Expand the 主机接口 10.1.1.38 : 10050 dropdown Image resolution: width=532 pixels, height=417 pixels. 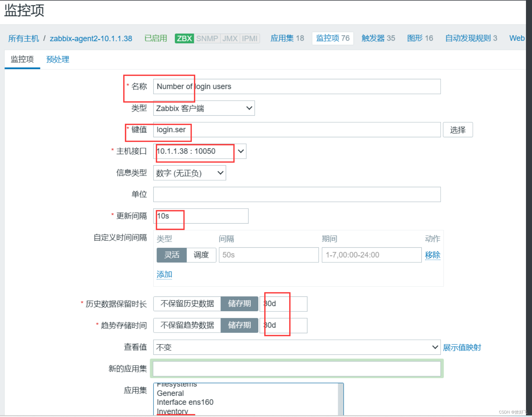(200, 151)
